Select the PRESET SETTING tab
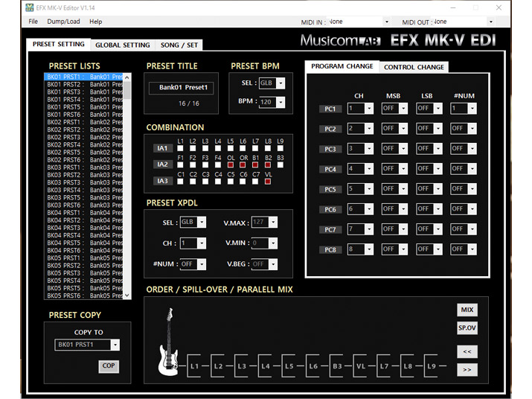The width and height of the screenshot is (532, 399). (x=58, y=44)
